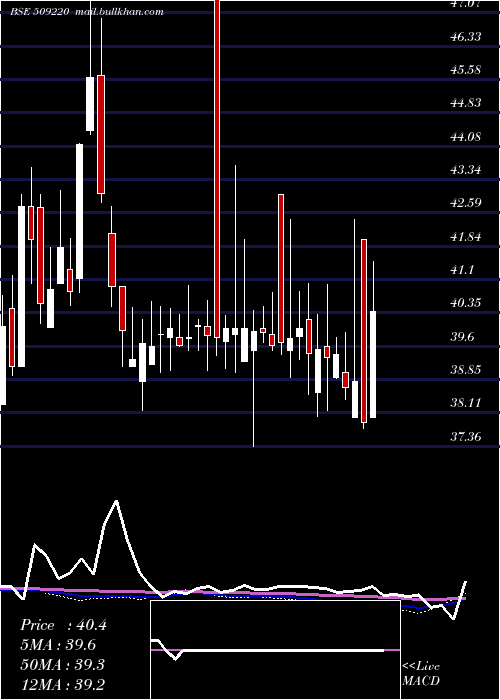Click inside the Live MACD inset chart box

pyautogui.click(x=275, y=650)
